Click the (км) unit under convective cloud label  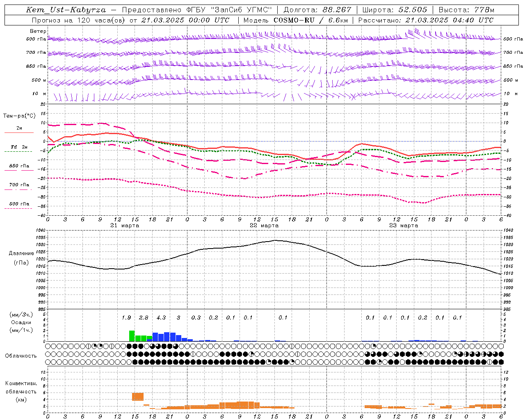(21, 399)
